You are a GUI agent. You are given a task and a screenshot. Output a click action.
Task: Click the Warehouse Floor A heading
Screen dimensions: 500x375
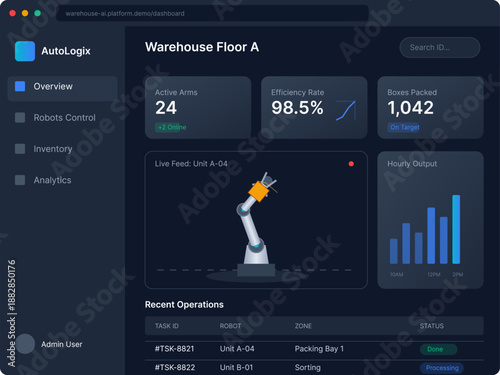click(202, 47)
